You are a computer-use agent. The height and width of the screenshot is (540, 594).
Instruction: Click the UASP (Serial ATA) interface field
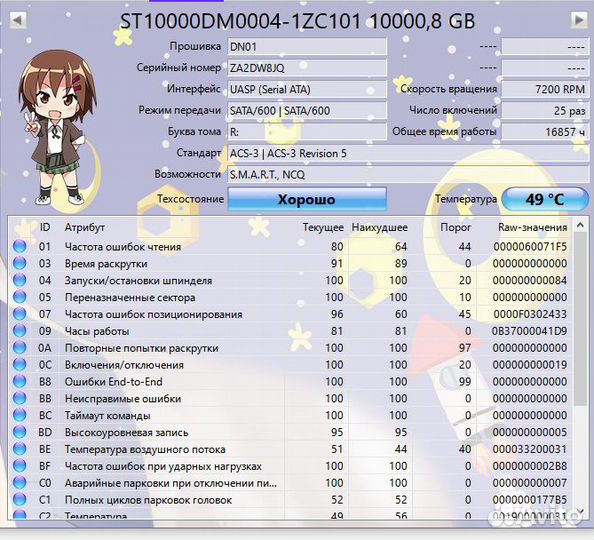pos(307,89)
